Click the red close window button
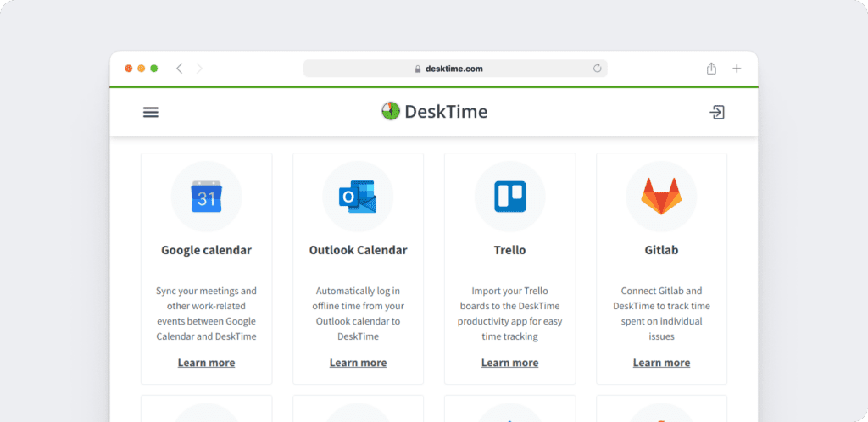This screenshot has width=868, height=422. (x=129, y=69)
